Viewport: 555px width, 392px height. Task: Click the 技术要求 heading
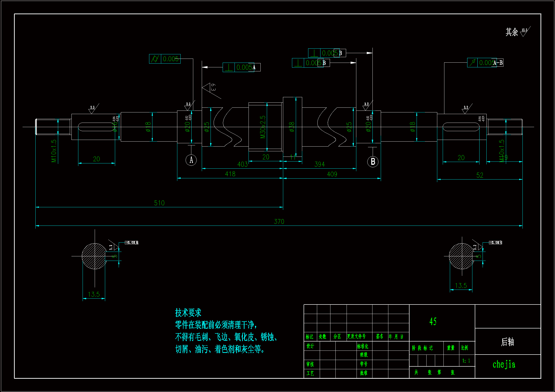(188, 313)
